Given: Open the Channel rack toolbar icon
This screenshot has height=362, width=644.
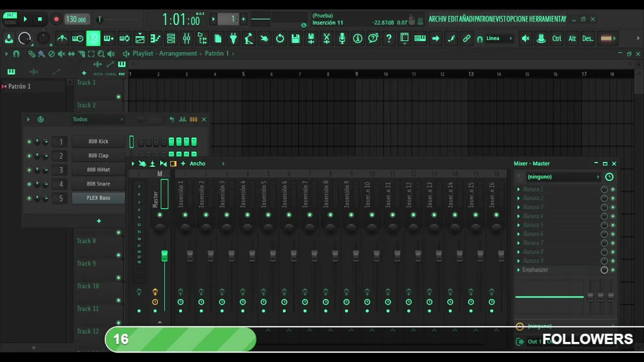Looking at the screenshot, I should click(171, 38).
